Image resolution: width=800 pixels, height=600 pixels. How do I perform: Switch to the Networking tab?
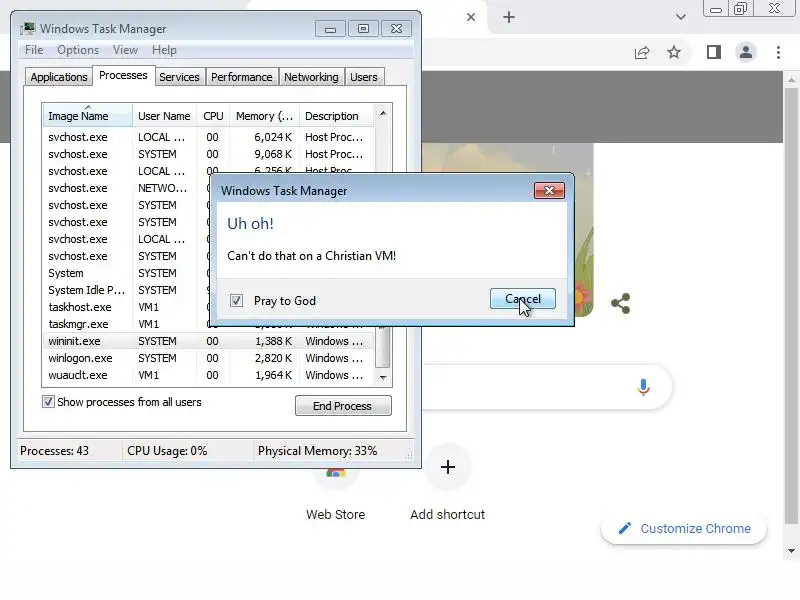311,77
